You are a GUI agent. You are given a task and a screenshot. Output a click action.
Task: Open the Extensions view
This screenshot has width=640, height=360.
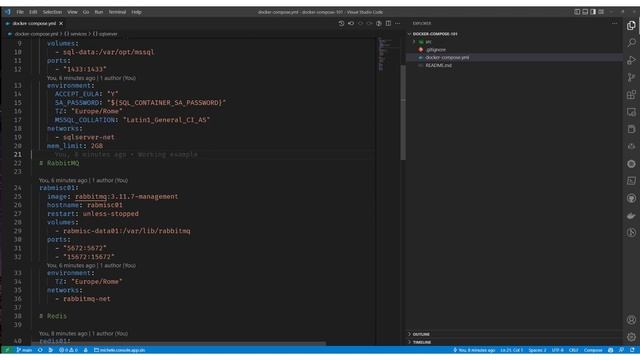click(631, 95)
